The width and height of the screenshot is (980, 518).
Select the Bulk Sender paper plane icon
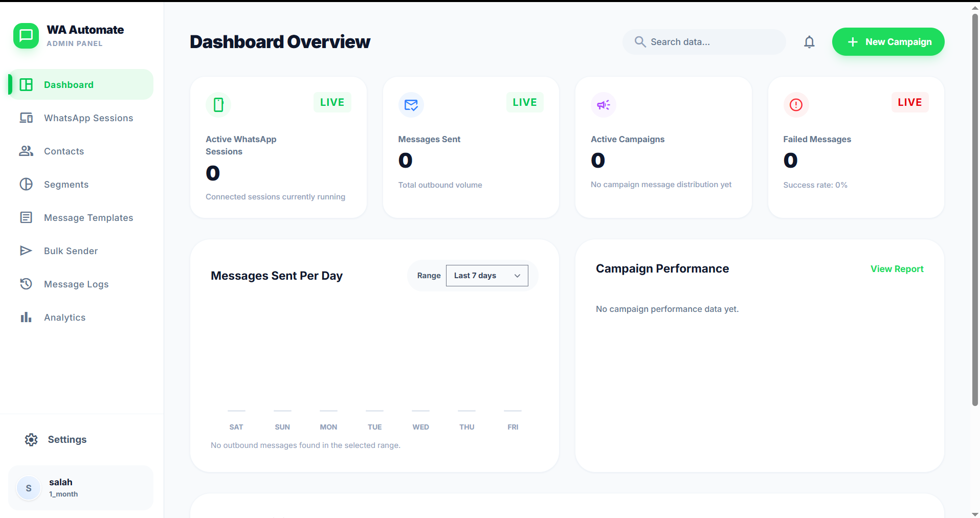tap(27, 251)
